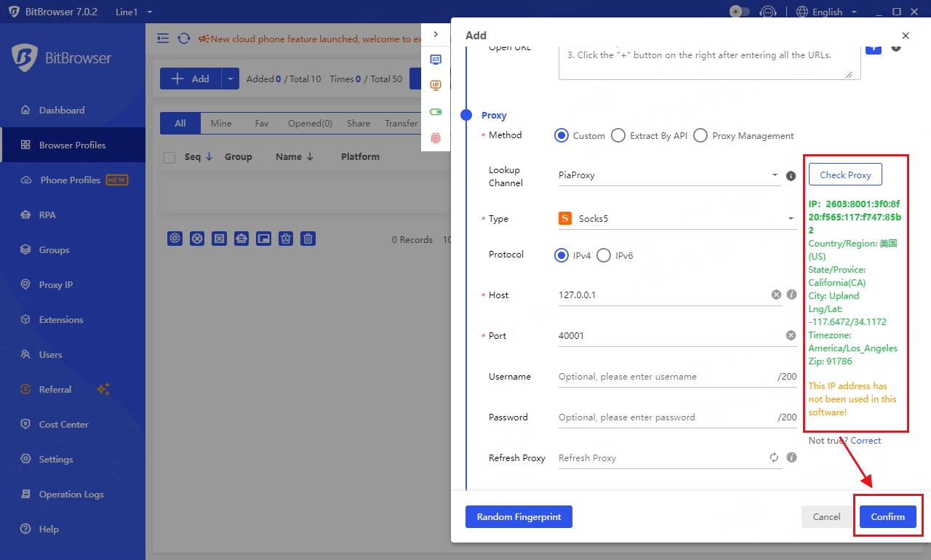The image size is (931, 560).
Task: Tick the select-all checkbox near Seq
Action: (x=169, y=157)
